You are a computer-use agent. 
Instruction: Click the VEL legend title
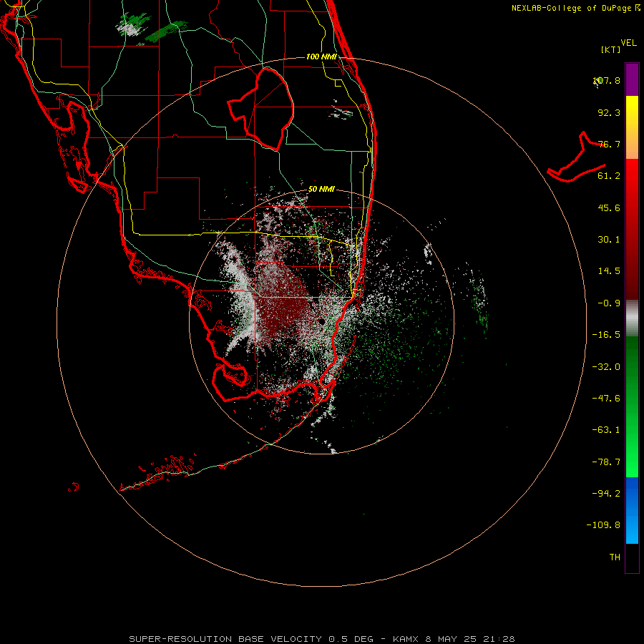point(629,43)
